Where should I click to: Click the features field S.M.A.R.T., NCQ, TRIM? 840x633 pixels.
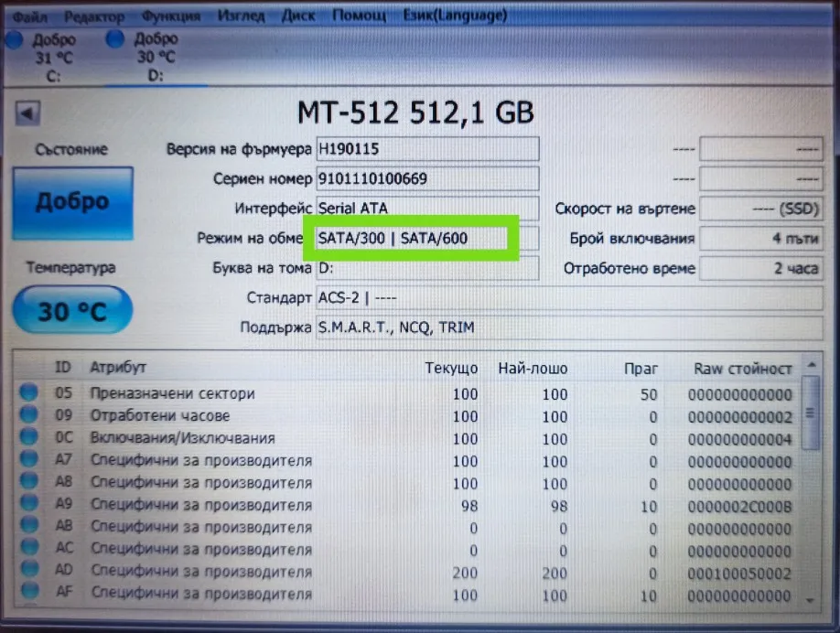(569, 327)
